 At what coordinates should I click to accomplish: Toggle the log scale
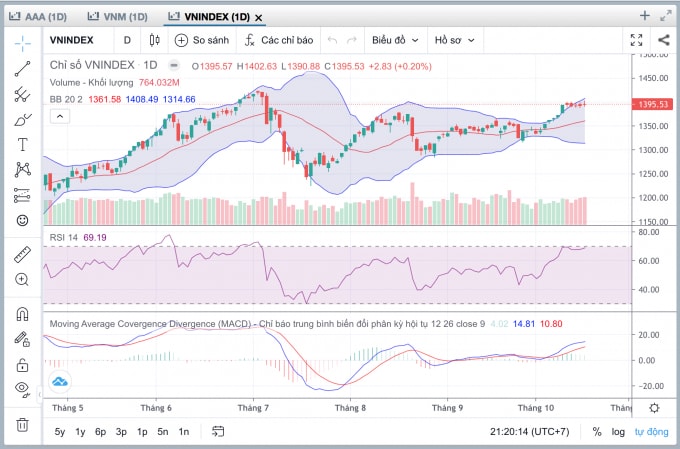coord(618,432)
